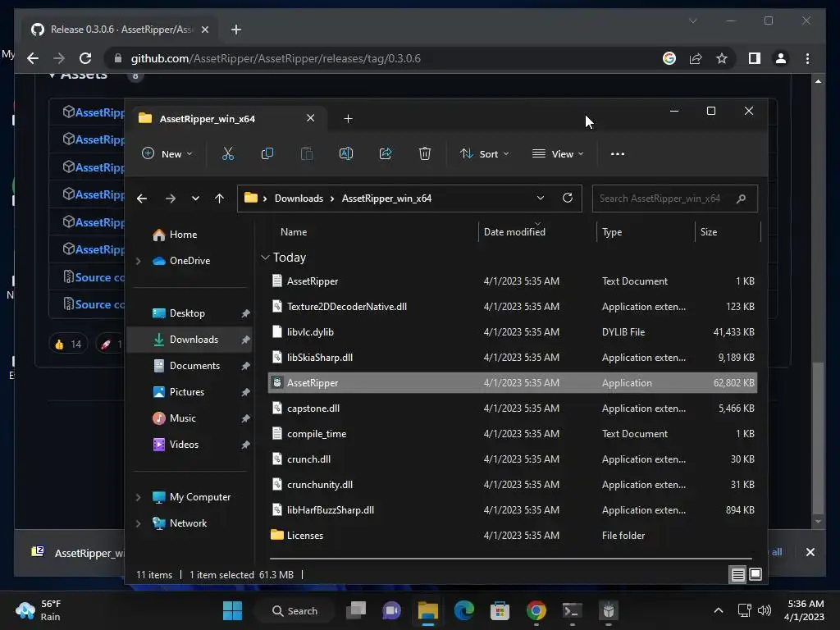Go back in File Explorer navigation

[142, 199]
